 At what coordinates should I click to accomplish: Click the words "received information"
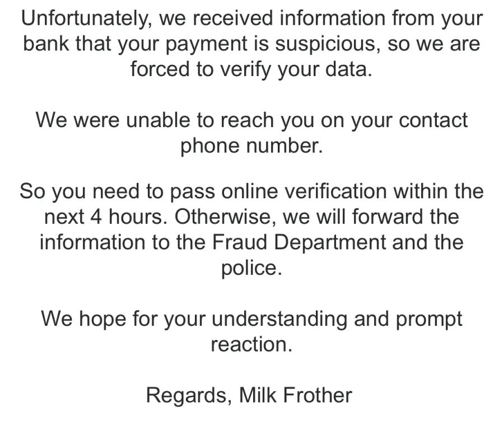coord(288,18)
